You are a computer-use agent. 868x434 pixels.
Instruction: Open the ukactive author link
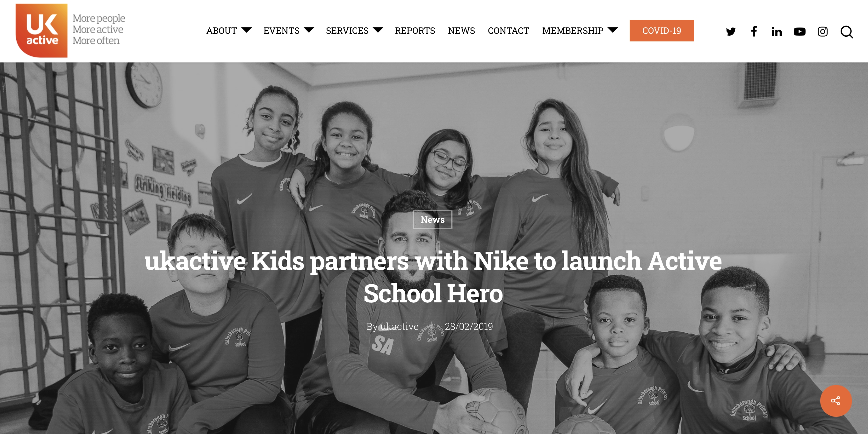[399, 326]
